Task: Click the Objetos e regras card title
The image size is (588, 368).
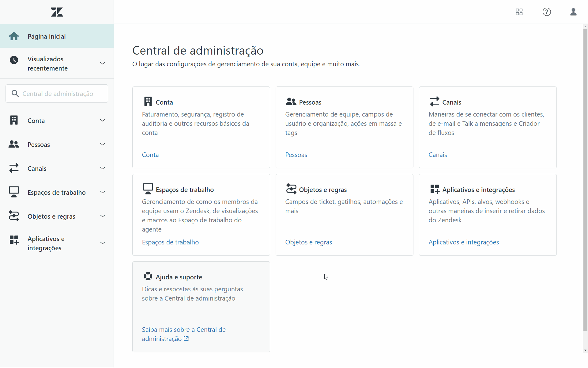Action: [323, 190]
